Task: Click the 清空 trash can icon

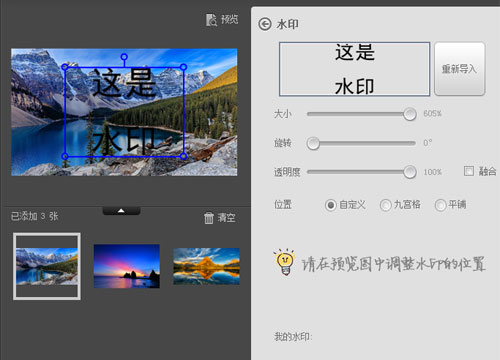Action: [209, 218]
